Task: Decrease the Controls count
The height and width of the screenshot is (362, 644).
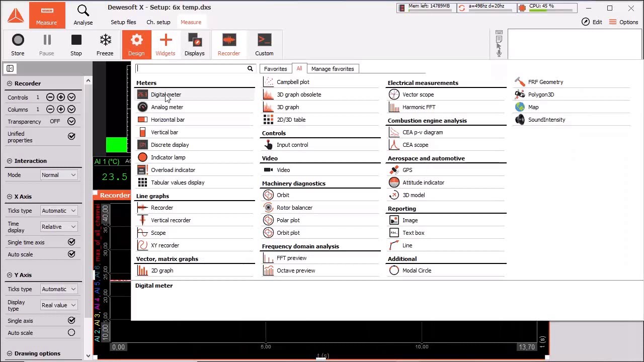Action: coord(50,97)
